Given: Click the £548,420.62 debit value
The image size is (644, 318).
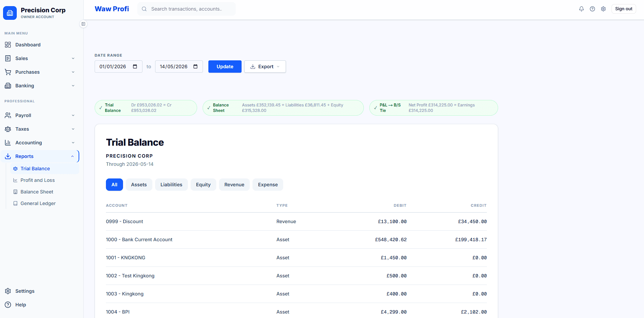Looking at the screenshot, I should 391,240.
